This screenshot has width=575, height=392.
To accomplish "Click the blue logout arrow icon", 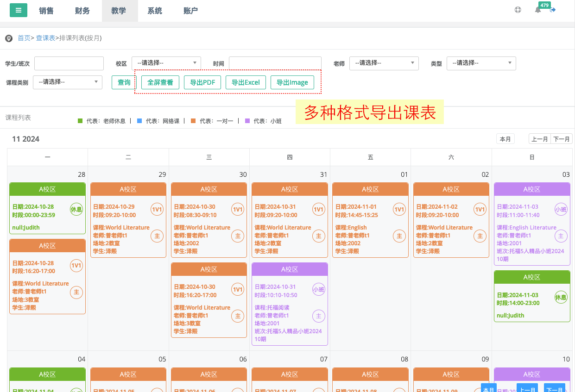I will (x=553, y=10).
